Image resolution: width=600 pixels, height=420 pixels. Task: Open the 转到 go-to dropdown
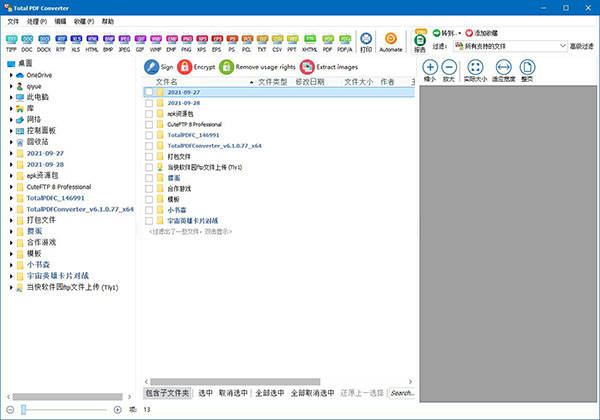[447, 33]
